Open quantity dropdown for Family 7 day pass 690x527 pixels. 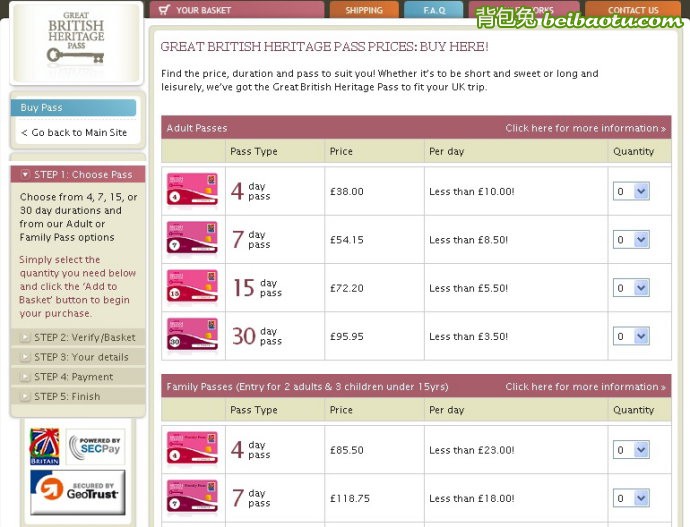(x=631, y=498)
